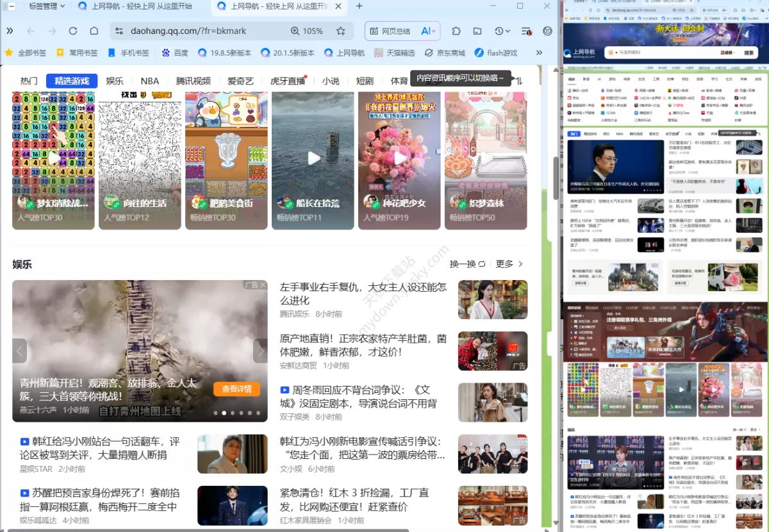Image resolution: width=769 pixels, height=532 pixels.
Task: Click the icon left of the profile avatar
Action: click(x=526, y=31)
